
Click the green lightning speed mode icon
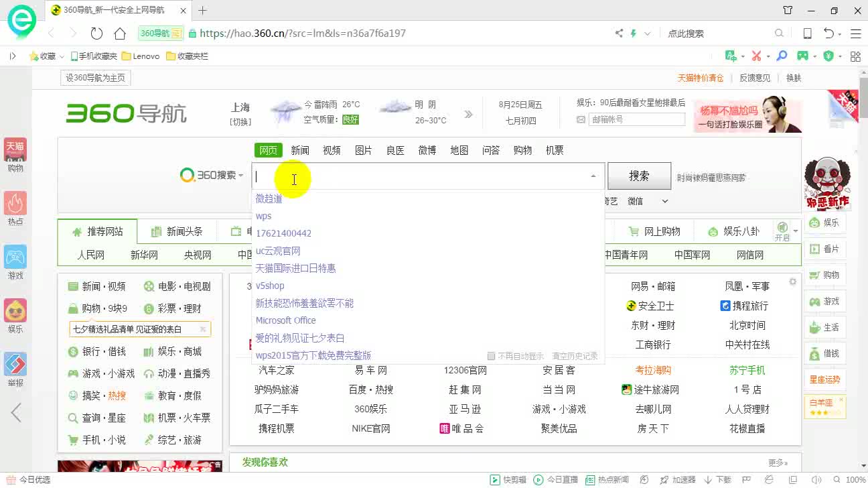[x=633, y=34]
